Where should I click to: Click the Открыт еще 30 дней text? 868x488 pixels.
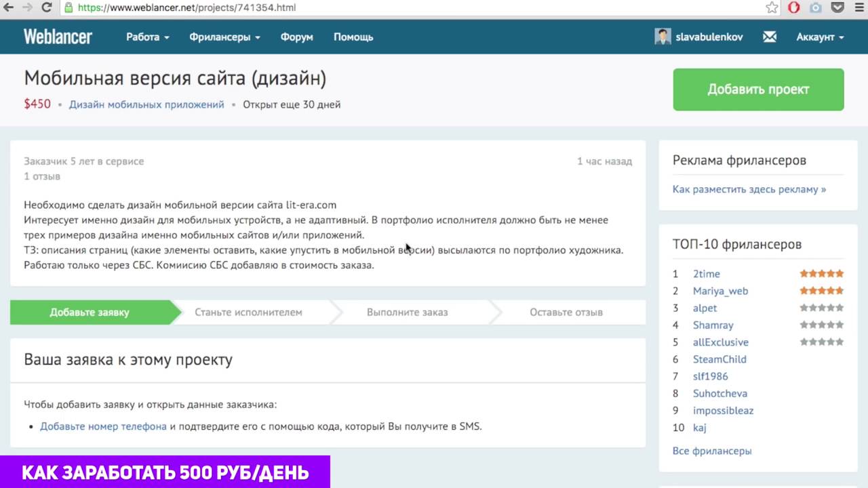point(292,104)
